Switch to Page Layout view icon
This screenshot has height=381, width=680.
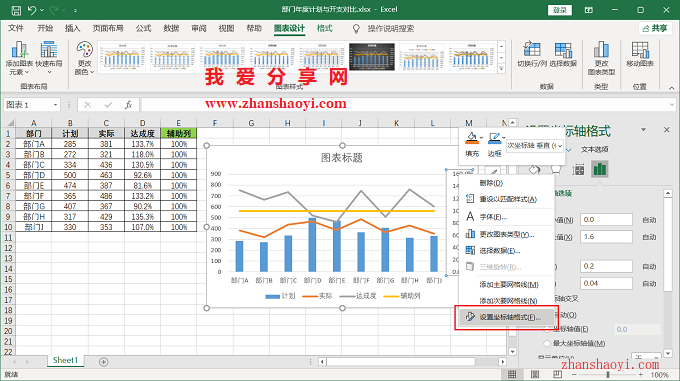(535, 374)
